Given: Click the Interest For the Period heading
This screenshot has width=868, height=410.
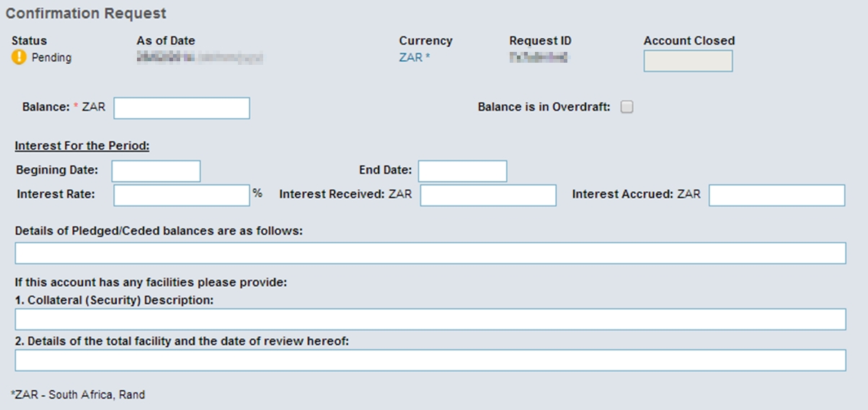Looking at the screenshot, I should point(82,146).
